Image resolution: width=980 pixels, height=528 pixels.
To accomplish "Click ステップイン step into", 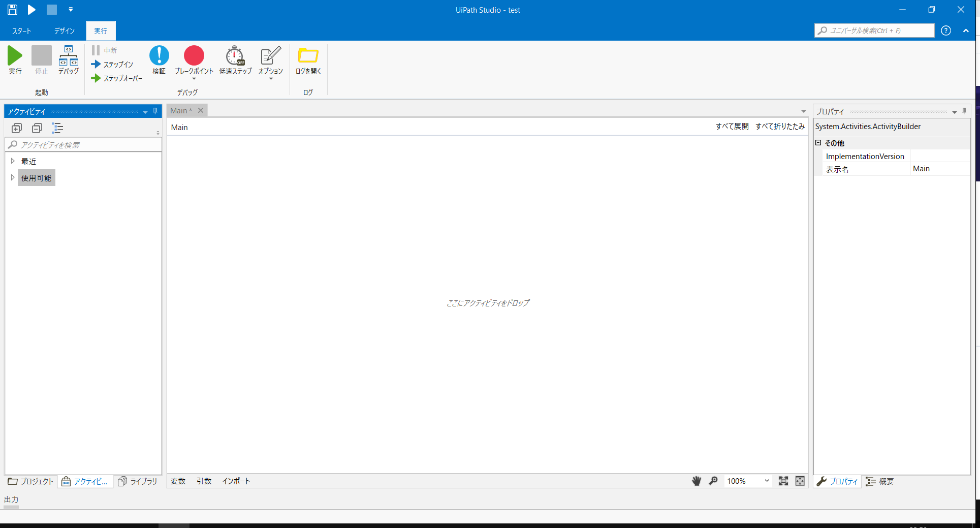I will pyautogui.click(x=112, y=65).
